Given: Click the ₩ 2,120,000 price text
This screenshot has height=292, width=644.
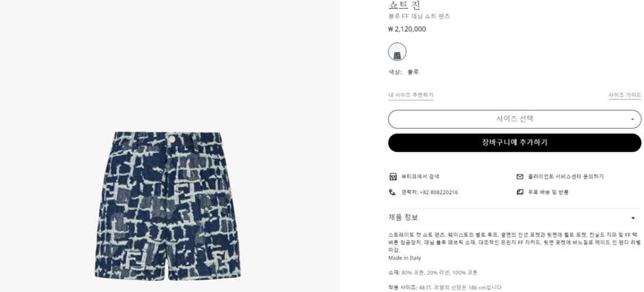Looking at the screenshot, I should pyautogui.click(x=407, y=29).
